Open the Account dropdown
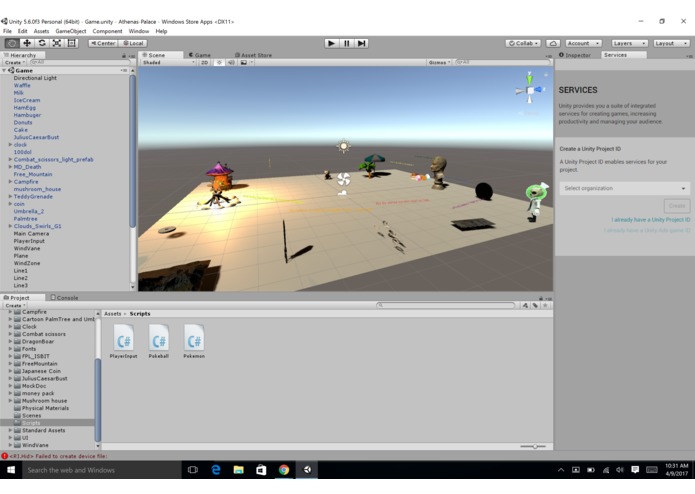The image size is (695, 494). pyautogui.click(x=583, y=43)
